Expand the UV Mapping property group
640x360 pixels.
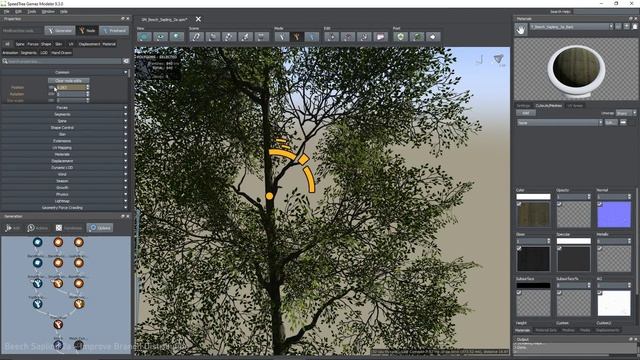(64, 148)
